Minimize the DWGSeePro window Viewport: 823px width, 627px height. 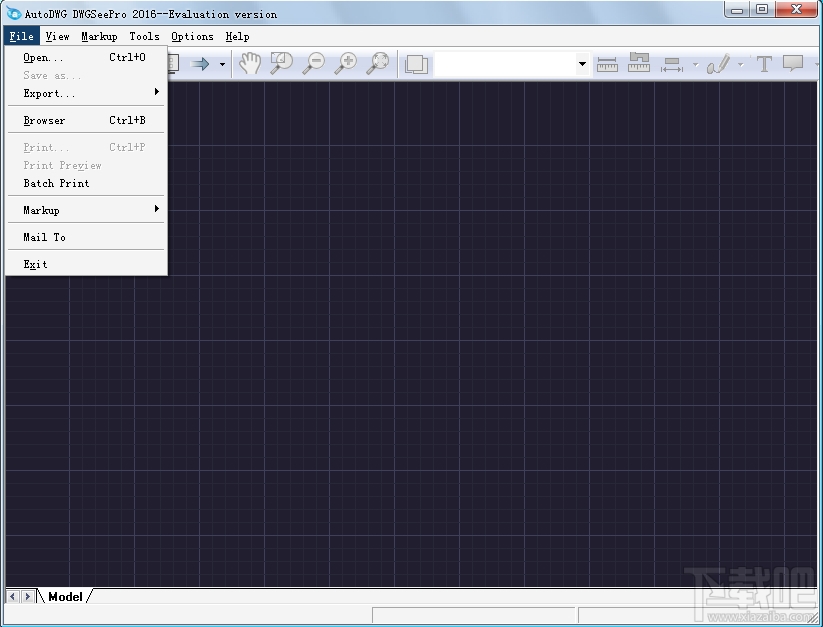tap(737, 9)
